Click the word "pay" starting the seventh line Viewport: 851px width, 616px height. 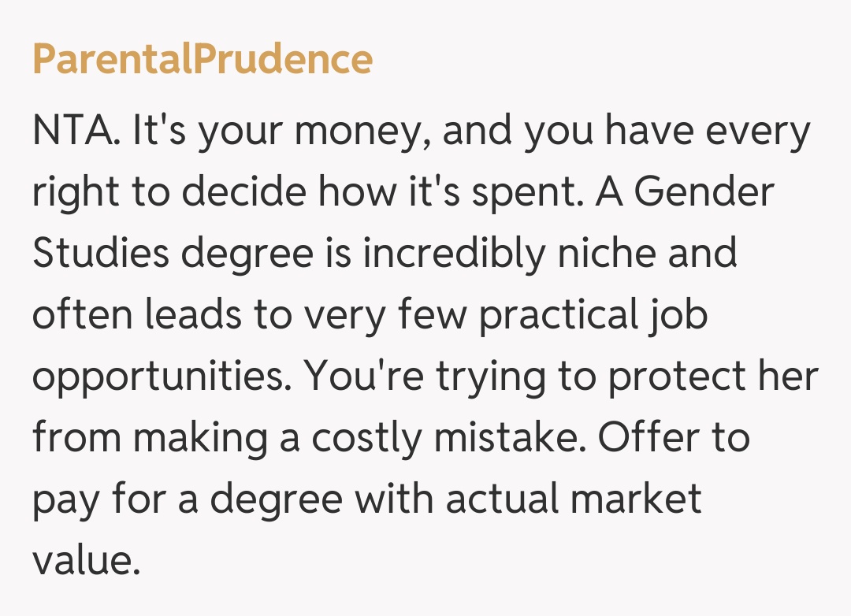click(66, 499)
